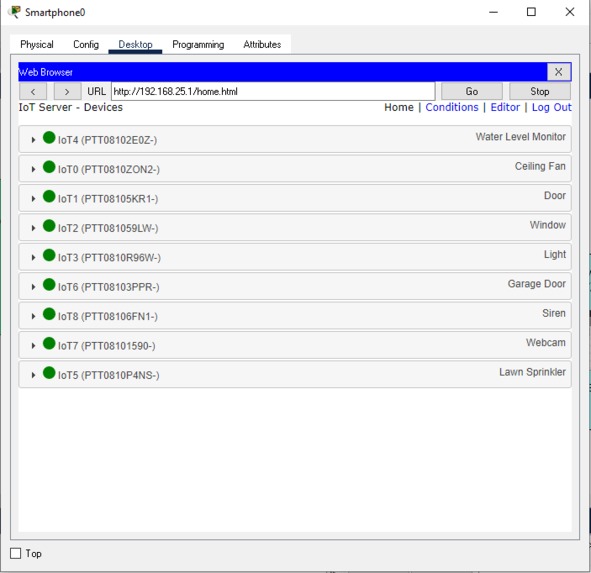Click the green status dot for IoT7
Viewport: 591px width, 573px height.
coord(49,343)
